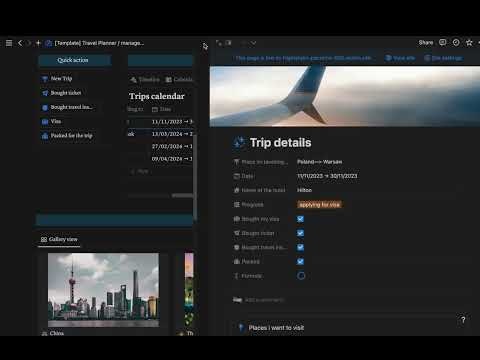Click the View site link

(x=400, y=58)
